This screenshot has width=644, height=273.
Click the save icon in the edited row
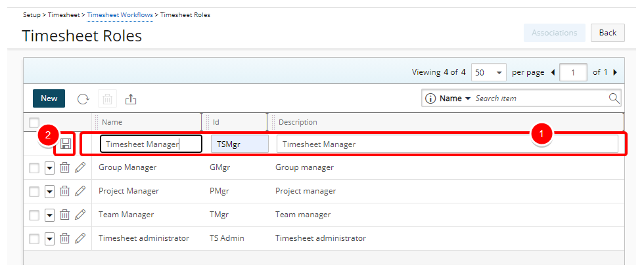point(66,144)
